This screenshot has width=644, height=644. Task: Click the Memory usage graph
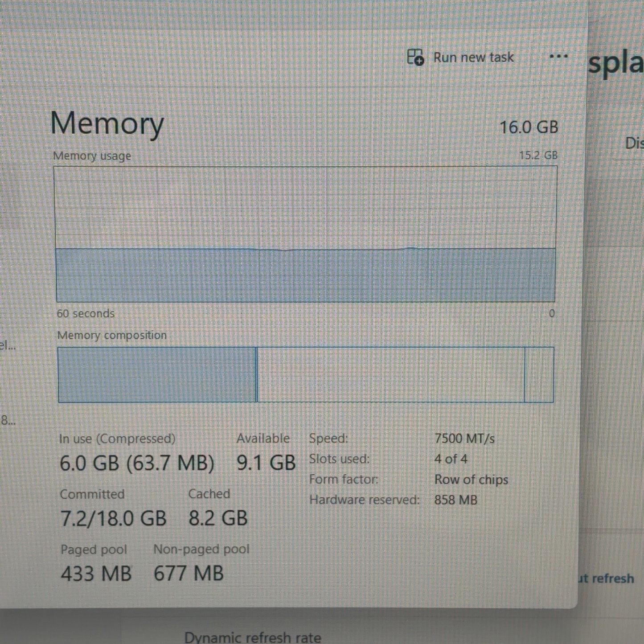point(305,234)
